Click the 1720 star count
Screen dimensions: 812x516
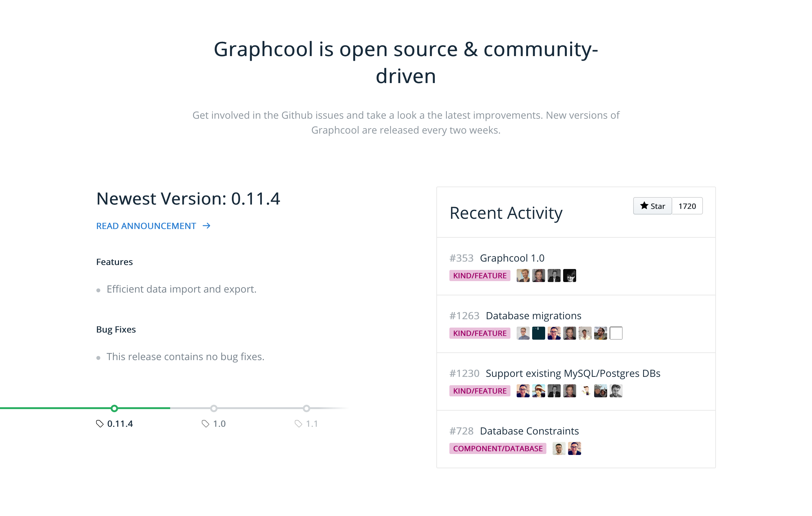[x=687, y=206]
